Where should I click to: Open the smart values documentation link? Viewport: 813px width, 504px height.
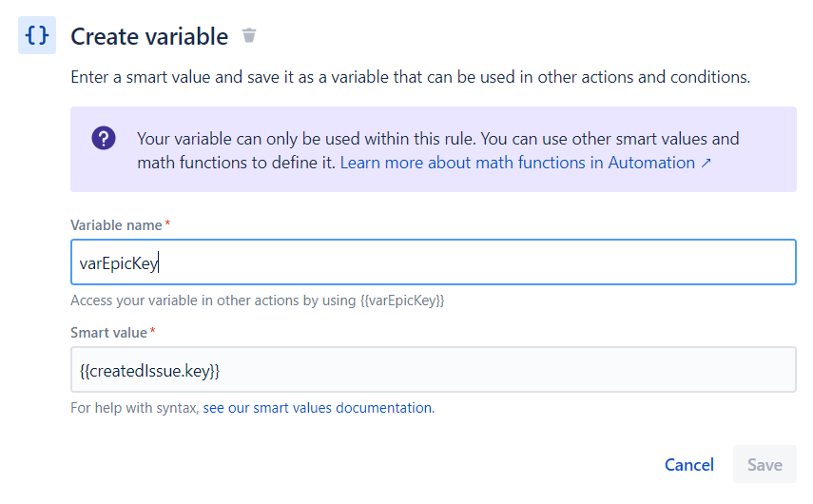[x=318, y=408]
